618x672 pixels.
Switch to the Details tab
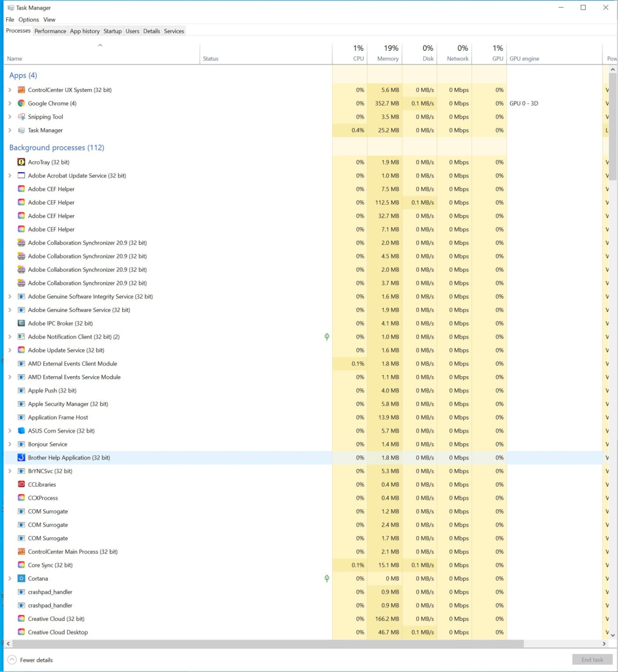coord(151,31)
